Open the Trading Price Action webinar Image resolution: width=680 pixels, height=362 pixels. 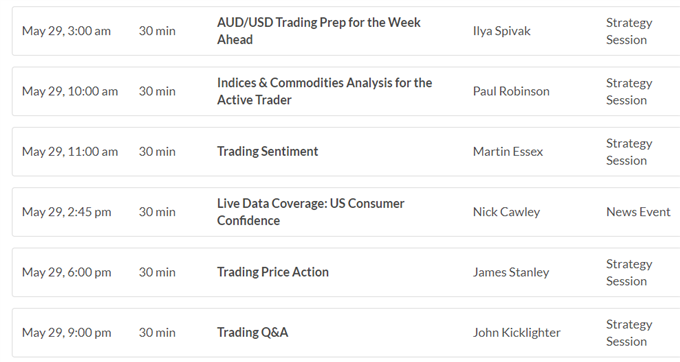point(273,272)
